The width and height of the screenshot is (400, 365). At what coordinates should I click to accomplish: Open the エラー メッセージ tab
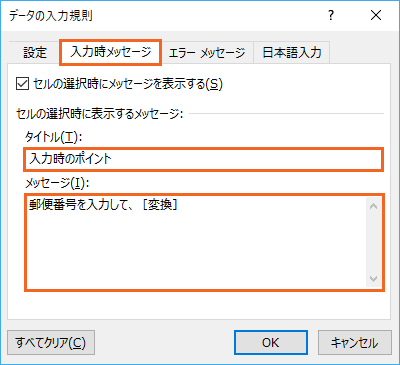207,53
